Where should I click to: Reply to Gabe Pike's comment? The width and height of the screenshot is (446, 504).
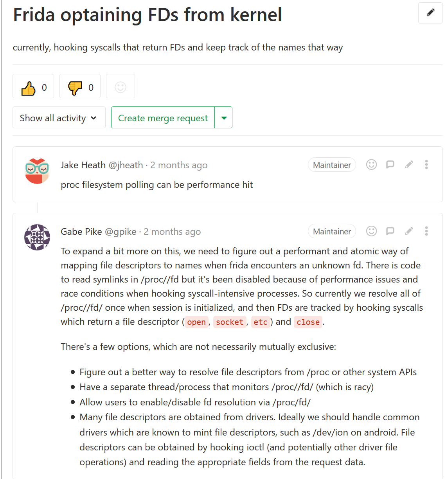click(390, 231)
